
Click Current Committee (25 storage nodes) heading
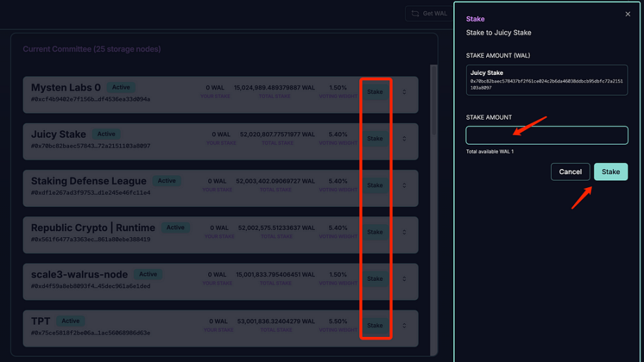coord(92,49)
